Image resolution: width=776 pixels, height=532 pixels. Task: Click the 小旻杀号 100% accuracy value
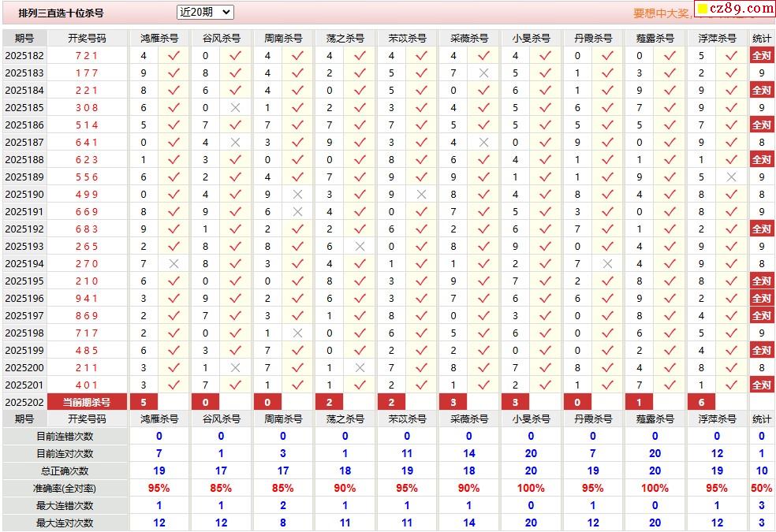click(531, 489)
